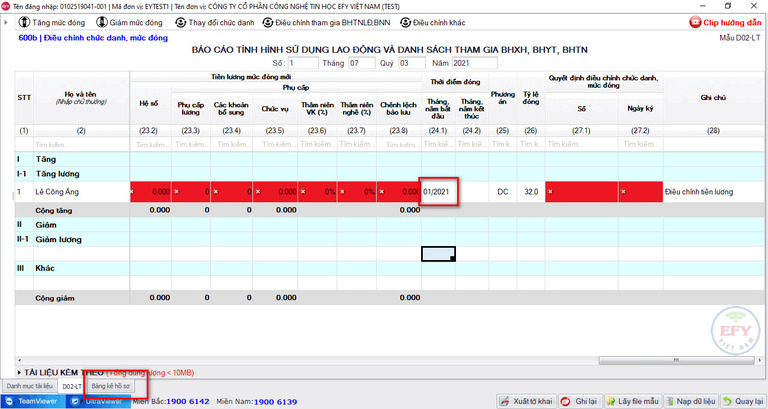Select the I-1 Tăng lương group row

389,174
